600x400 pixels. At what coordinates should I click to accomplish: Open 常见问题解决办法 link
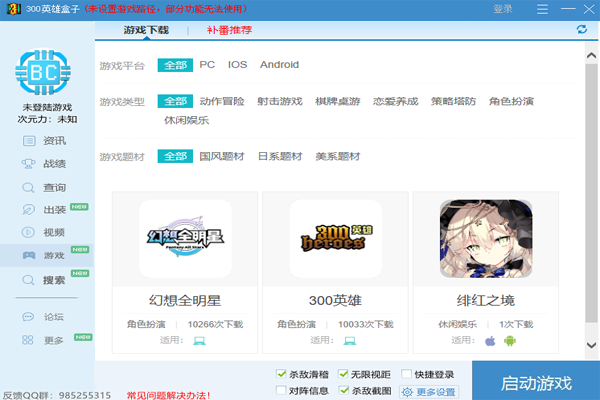168,395
